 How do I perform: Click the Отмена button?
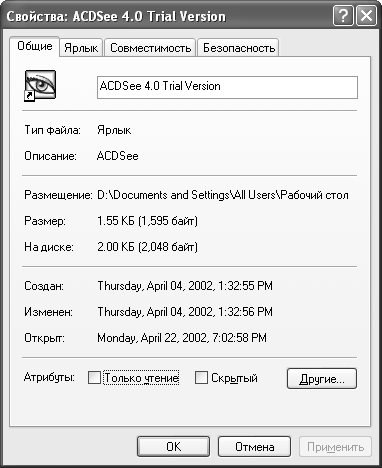[x=254, y=447]
